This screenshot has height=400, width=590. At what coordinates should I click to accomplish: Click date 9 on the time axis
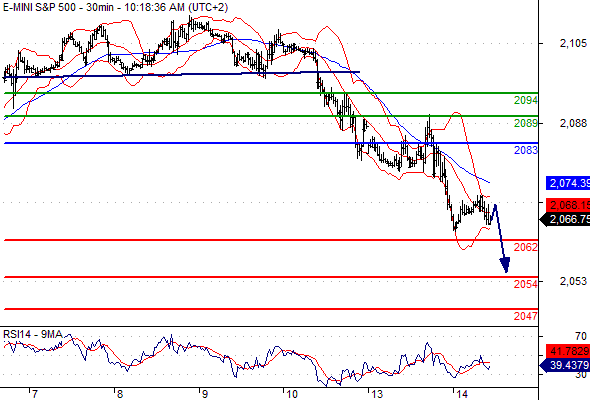click(x=204, y=394)
